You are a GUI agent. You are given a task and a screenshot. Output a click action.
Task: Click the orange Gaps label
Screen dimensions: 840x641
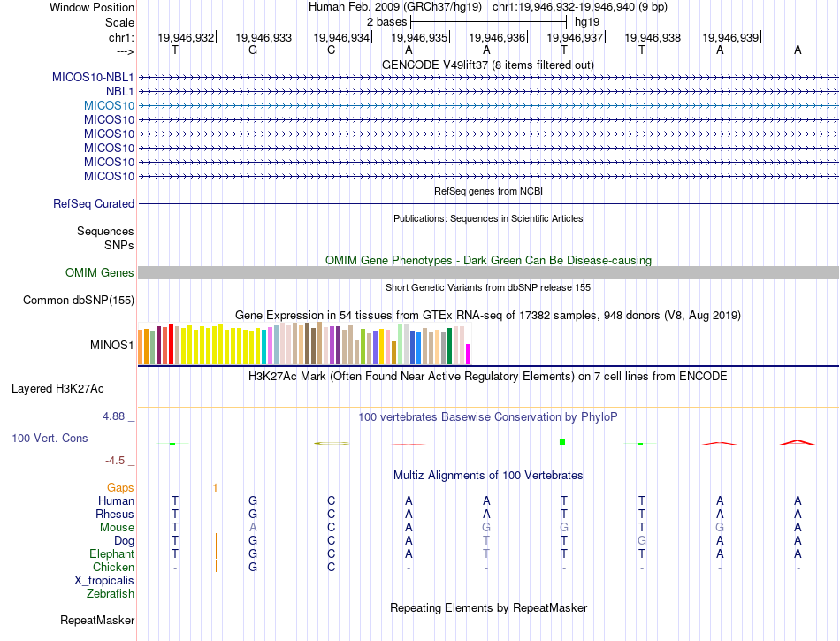(120, 487)
